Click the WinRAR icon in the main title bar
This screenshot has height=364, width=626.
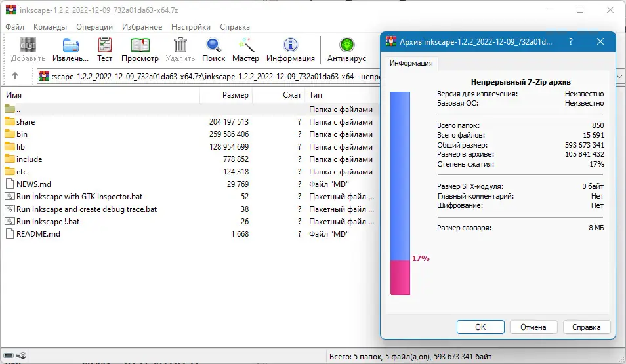[11, 10]
